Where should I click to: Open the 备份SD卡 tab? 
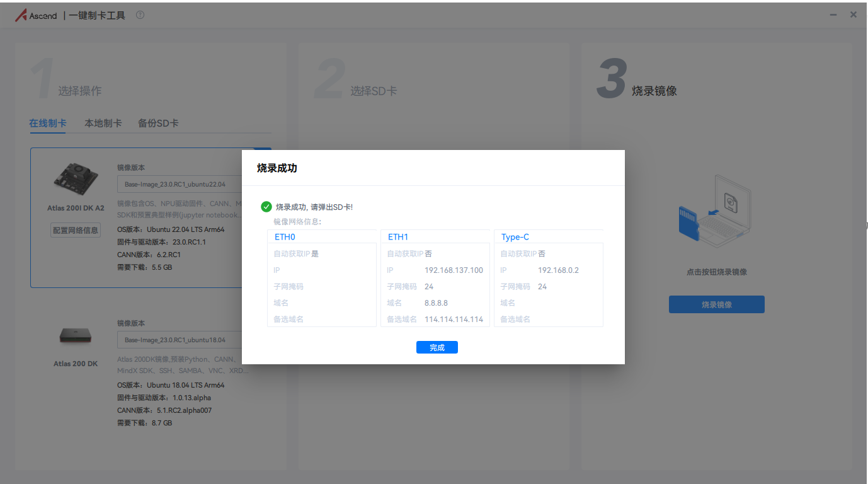158,123
